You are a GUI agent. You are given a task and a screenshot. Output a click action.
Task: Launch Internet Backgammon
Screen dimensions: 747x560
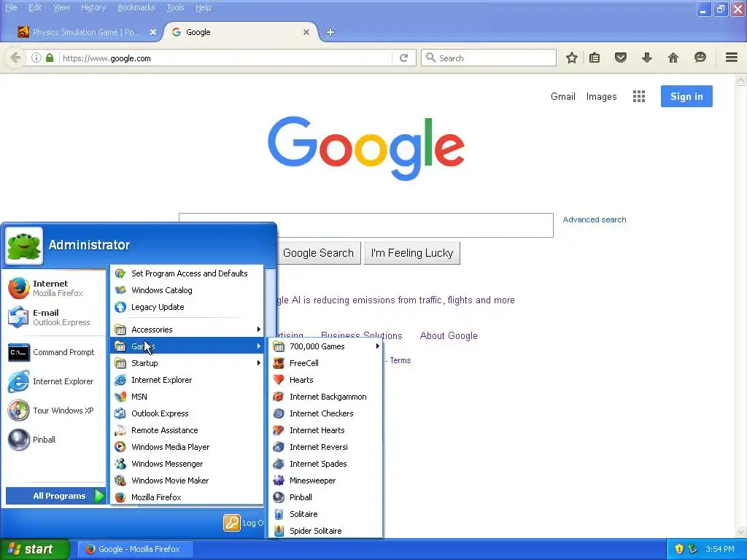point(326,397)
